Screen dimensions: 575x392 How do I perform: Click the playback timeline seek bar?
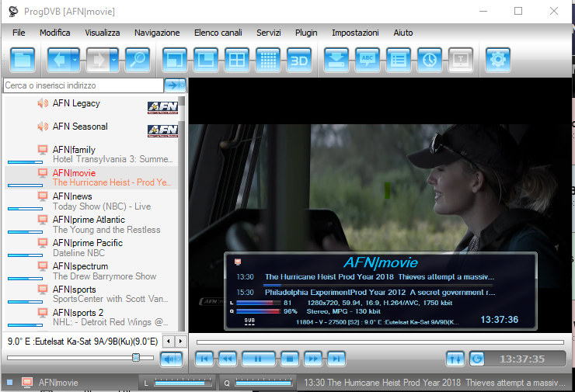[x=380, y=342]
